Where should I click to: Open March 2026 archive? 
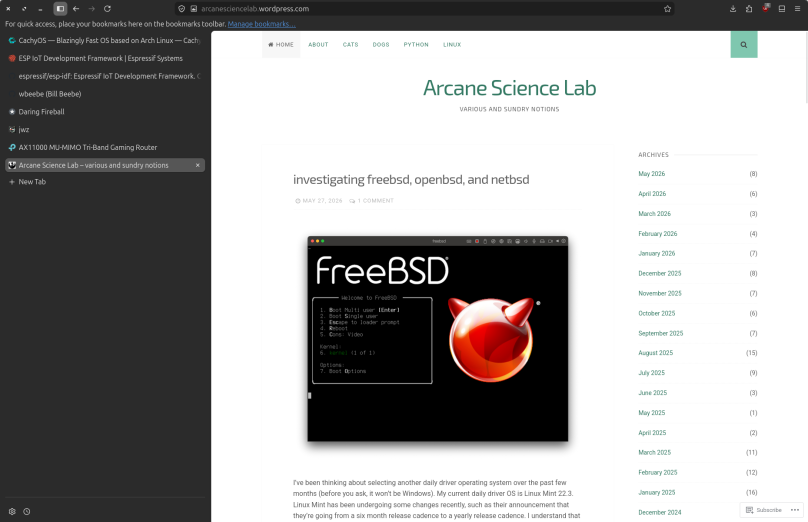pyautogui.click(x=654, y=214)
